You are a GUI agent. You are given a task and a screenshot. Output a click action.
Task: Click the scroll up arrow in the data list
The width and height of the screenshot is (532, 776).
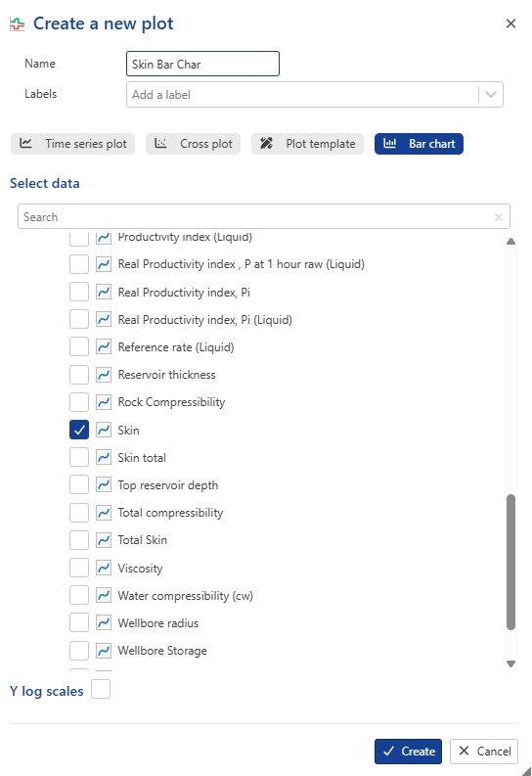(511, 242)
